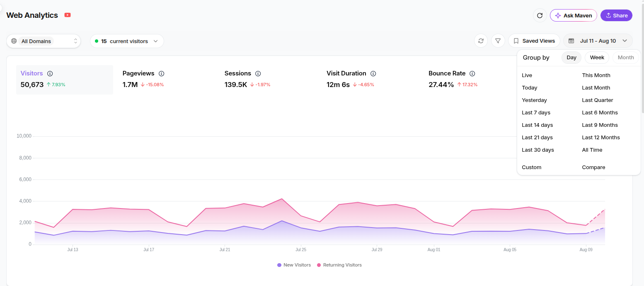Image resolution: width=644 pixels, height=286 pixels.
Task: Group the chart by Week
Action: pyautogui.click(x=597, y=58)
